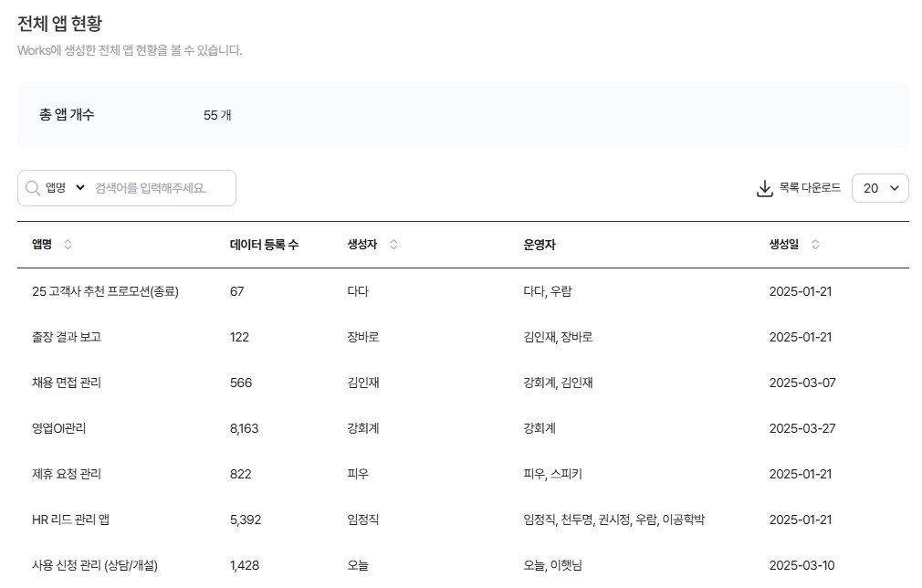922x588 pixels.
Task: Select 사용 신청 관리 (상담/개설) app
Action: pyautogui.click(x=101, y=565)
